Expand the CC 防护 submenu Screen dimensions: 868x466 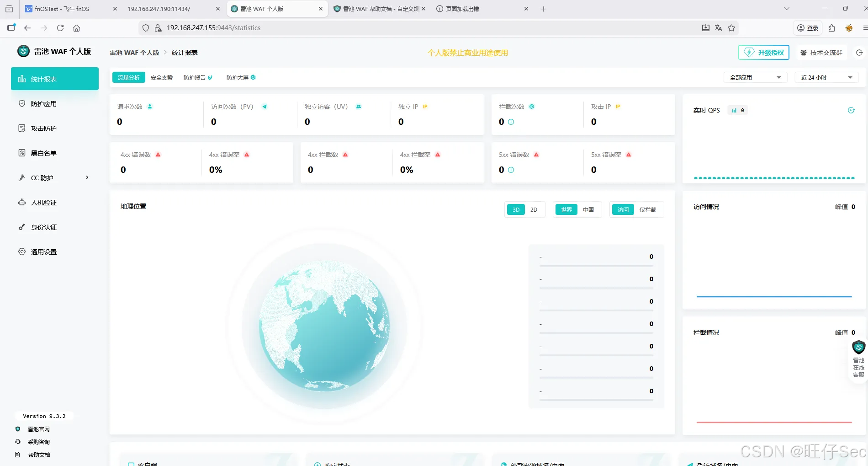tap(87, 178)
